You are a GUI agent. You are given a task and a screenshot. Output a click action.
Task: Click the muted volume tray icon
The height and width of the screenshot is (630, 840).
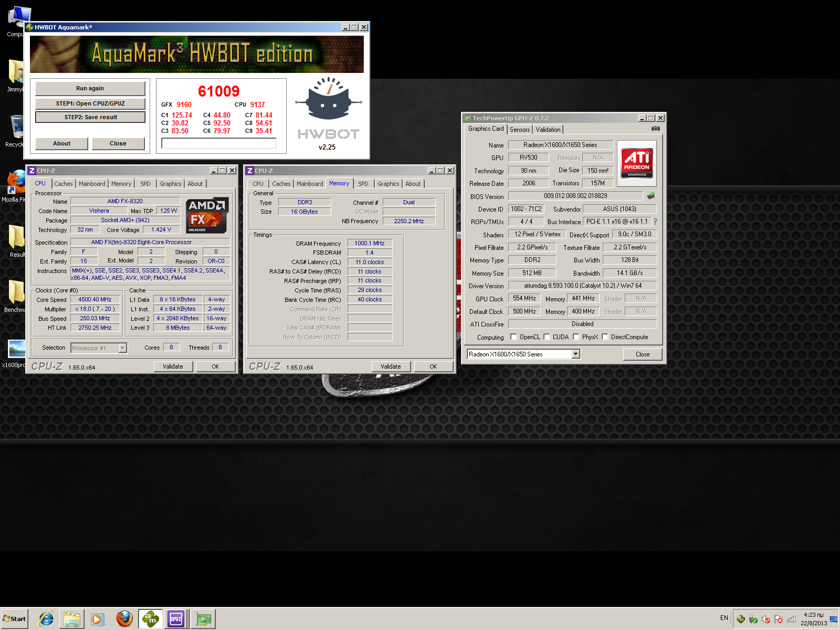pos(766,619)
